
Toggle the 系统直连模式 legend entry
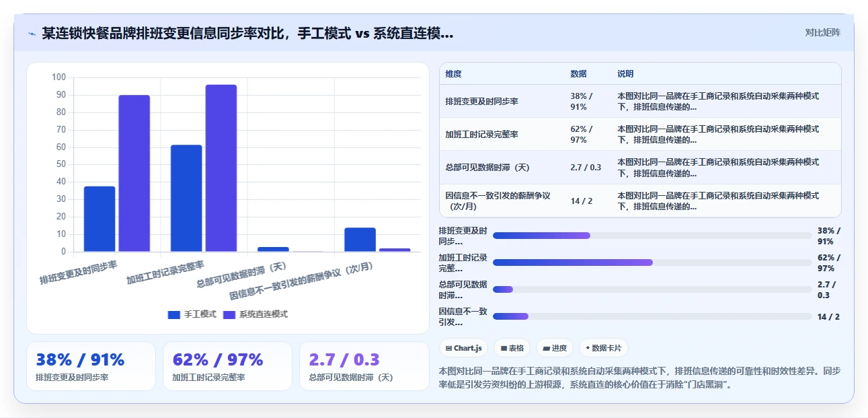(255, 314)
